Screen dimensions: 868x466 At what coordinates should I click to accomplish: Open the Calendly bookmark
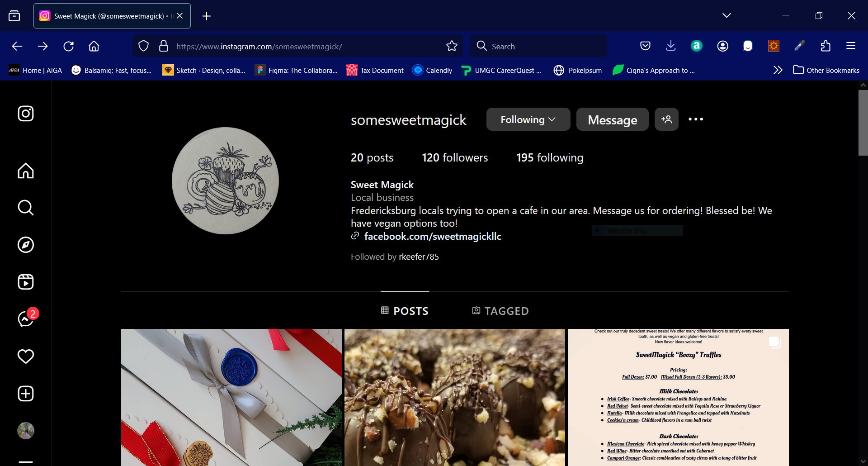click(x=432, y=70)
